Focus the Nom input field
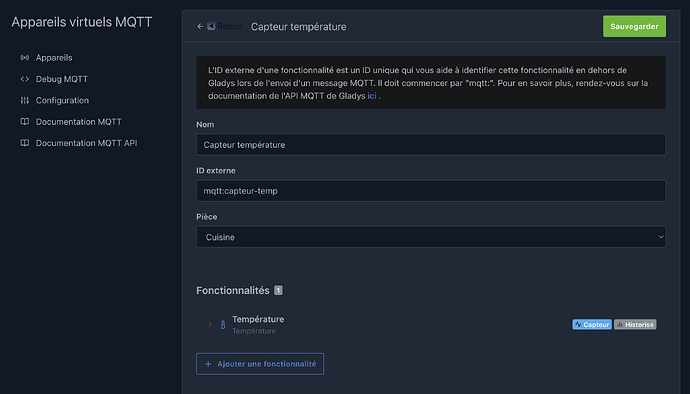This screenshot has width=690, height=394. click(x=431, y=145)
